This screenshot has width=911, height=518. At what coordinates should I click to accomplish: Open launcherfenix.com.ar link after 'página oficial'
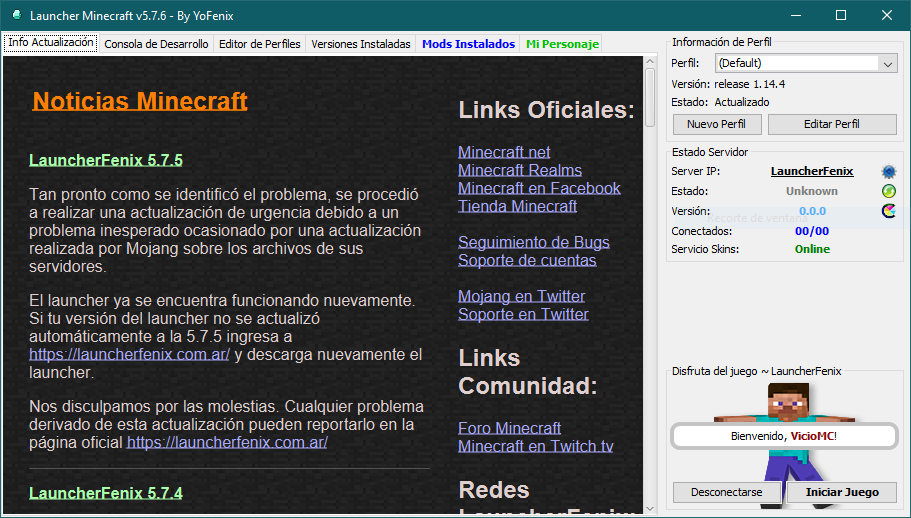(x=227, y=443)
